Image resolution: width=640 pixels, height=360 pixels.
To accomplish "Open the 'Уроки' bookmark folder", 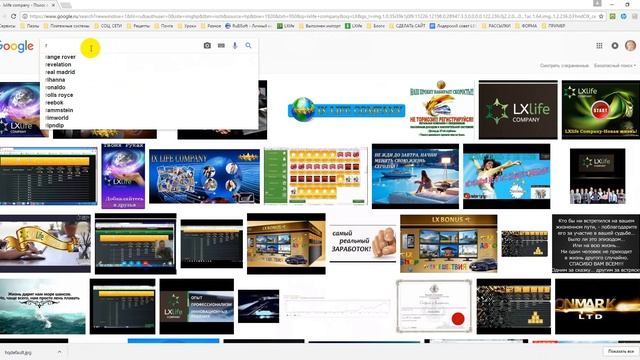I will [x=187, y=26].
